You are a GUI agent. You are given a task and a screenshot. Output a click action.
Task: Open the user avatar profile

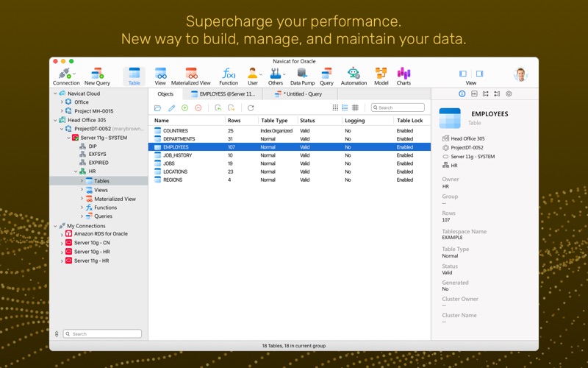coord(520,74)
